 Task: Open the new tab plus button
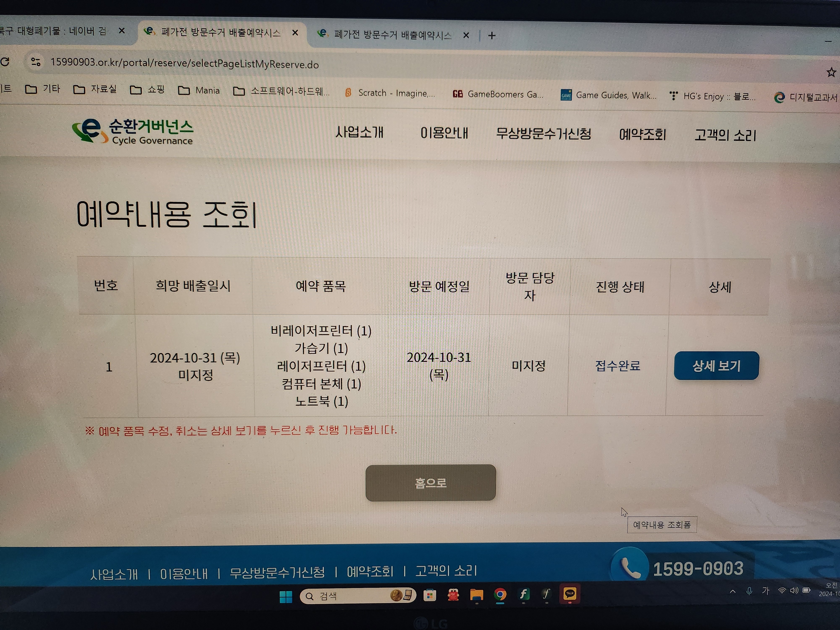(x=492, y=36)
